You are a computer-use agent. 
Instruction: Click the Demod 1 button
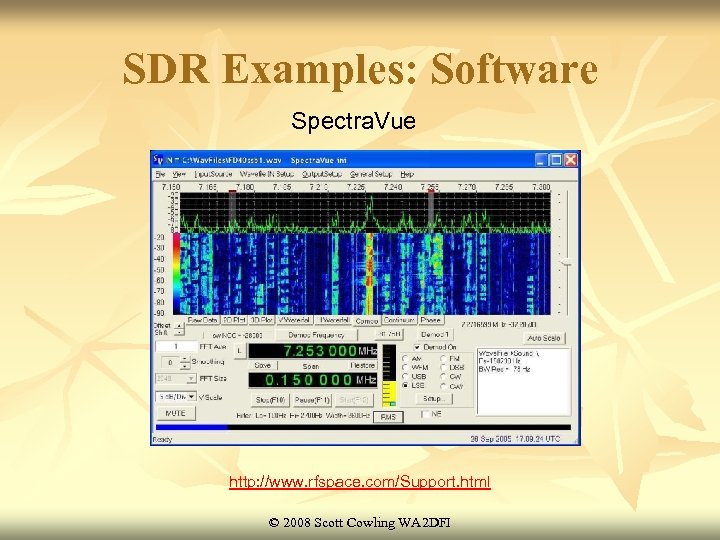[435, 334]
